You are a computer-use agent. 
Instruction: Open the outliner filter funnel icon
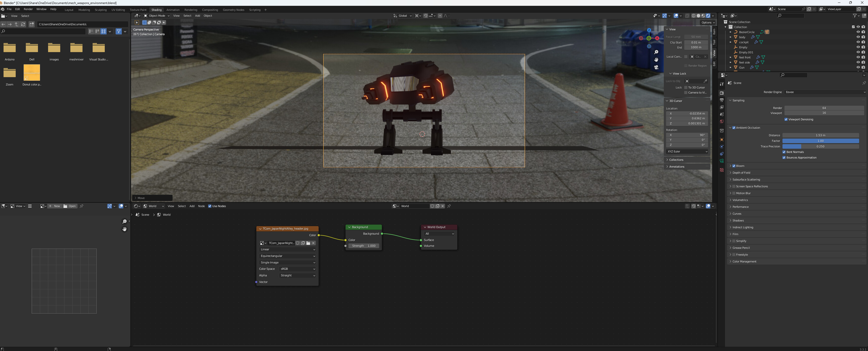click(855, 15)
